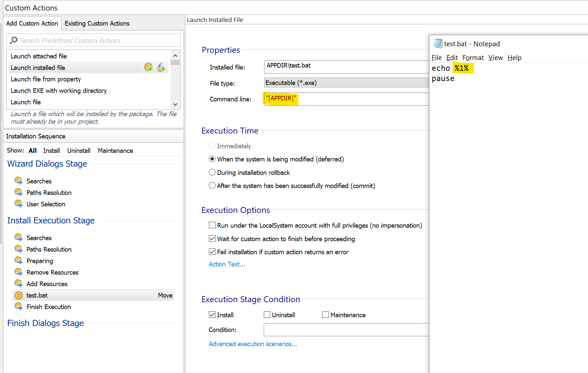The height and width of the screenshot is (373, 588).
Task: Open the Notepad View menu
Action: tap(495, 58)
